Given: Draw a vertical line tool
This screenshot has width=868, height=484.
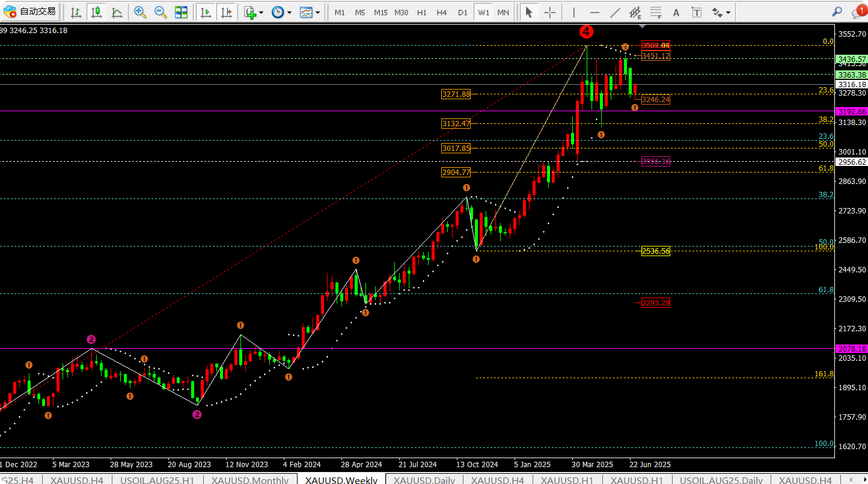Looking at the screenshot, I should 574,12.
